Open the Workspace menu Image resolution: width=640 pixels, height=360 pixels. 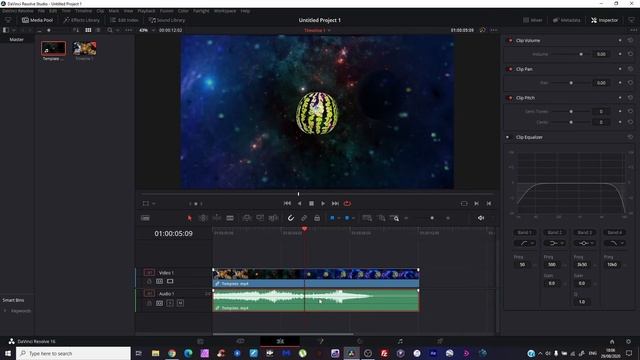pos(225,11)
